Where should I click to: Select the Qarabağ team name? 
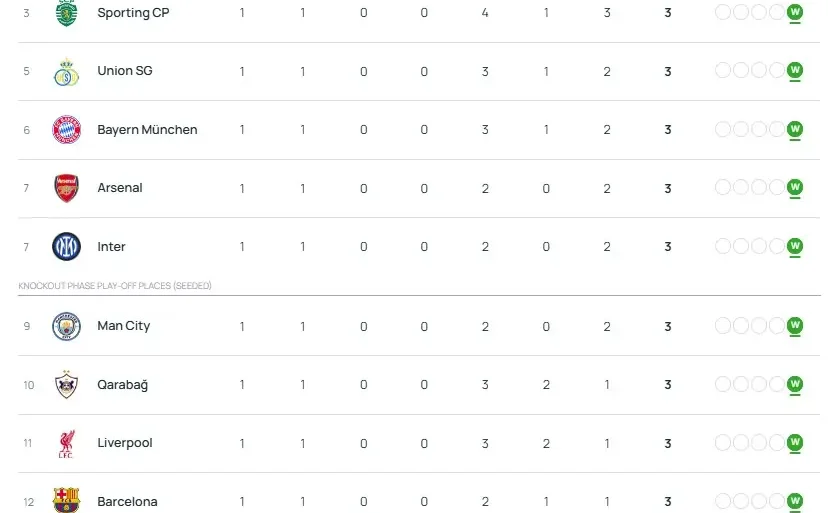point(122,385)
